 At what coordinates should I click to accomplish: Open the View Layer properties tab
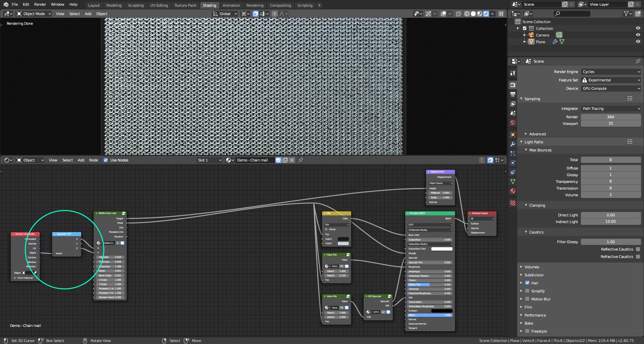513,104
